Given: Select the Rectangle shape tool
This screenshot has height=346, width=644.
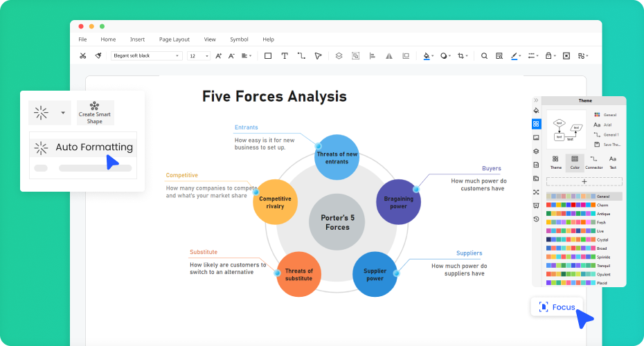Looking at the screenshot, I should 268,55.
